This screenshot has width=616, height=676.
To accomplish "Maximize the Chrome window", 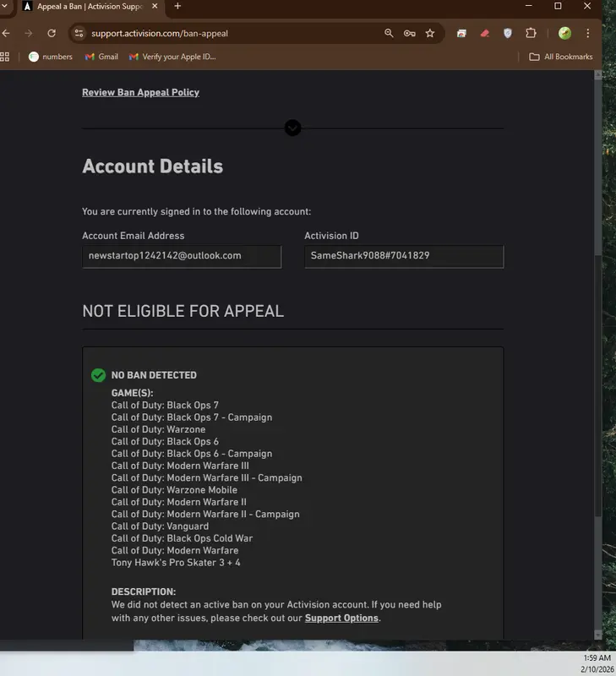I will point(558,6).
